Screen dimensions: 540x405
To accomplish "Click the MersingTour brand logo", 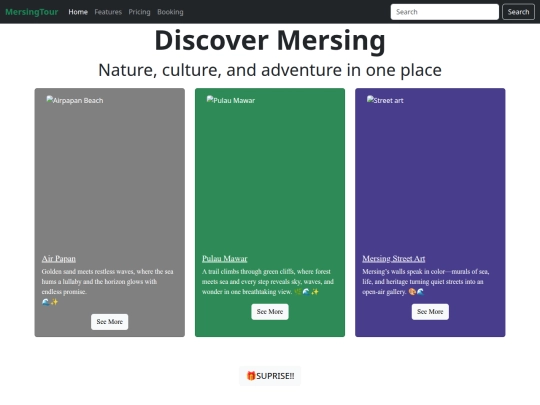I will pyautogui.click(x=32, y=12).
